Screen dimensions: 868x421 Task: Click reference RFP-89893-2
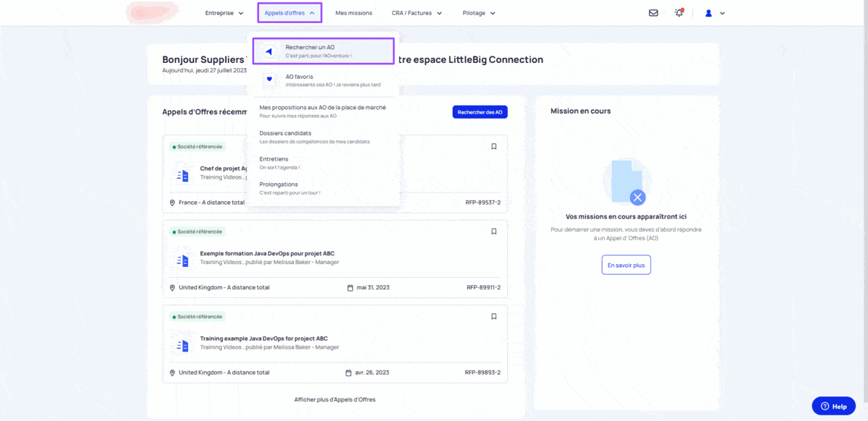[482, 373]
